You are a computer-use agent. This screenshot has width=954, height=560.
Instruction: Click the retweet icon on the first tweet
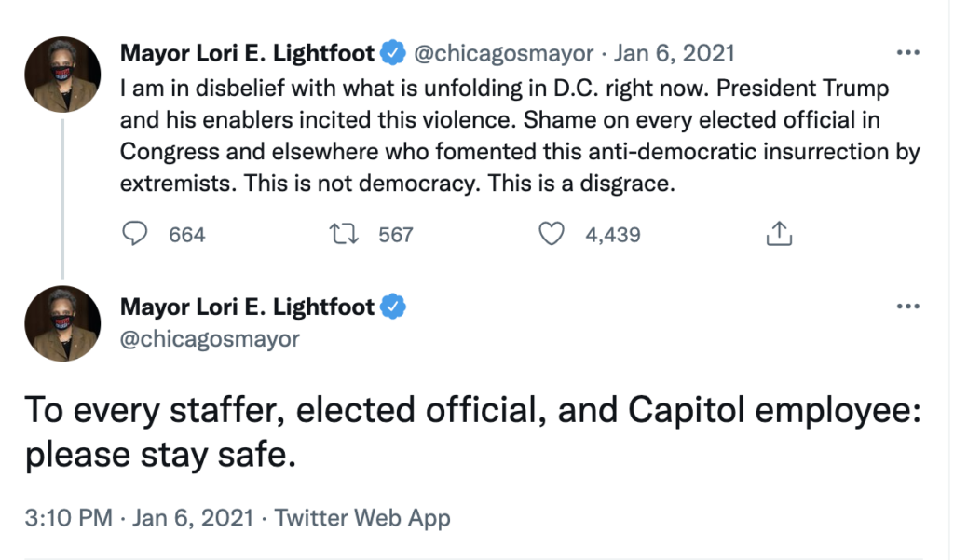click(346, 234)
